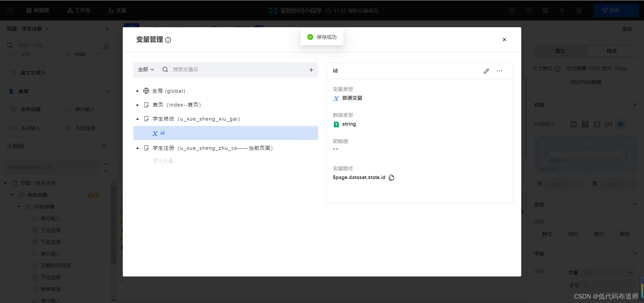Image resolution: width=644 pixels, height=303 pixels.
Task: Toggle the 大纲树 outline expand control
Action: point(104,146)
